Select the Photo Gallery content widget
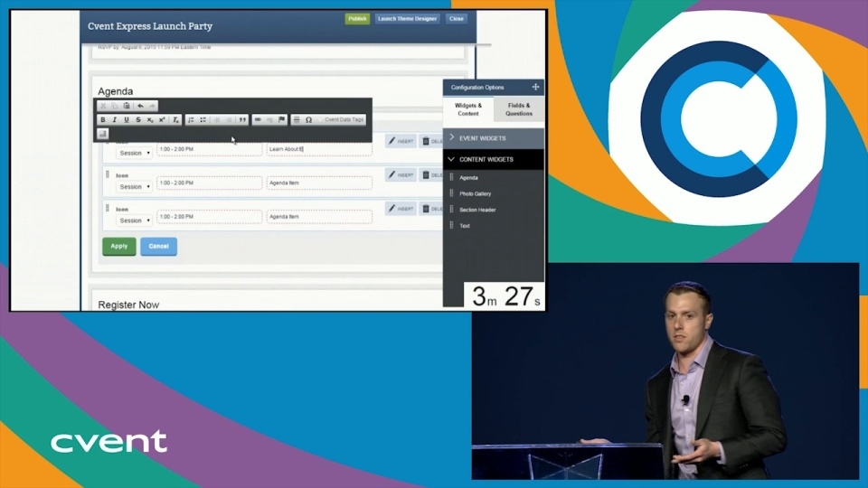 pos(475,193)
